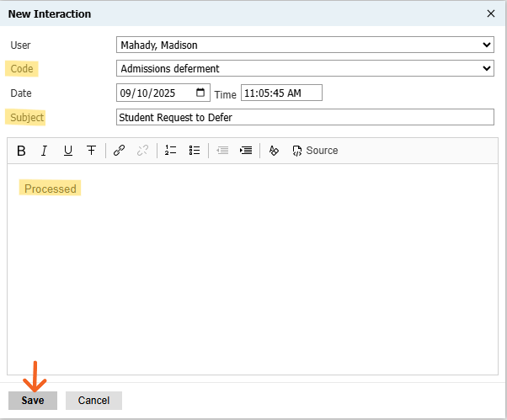The image size is (507, 420).
Task: Insert a numbered list
Action: pyautogui.click(x=170, y=151)
